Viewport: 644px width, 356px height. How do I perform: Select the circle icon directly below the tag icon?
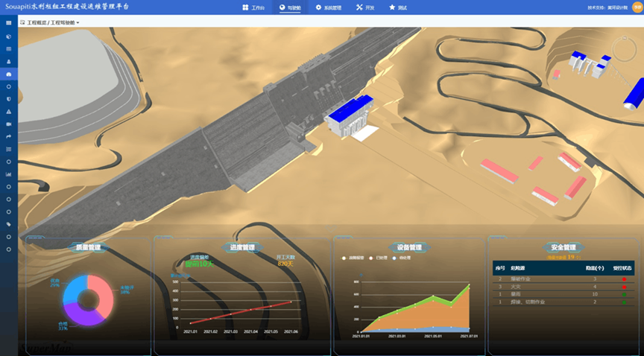coord(9,237)
